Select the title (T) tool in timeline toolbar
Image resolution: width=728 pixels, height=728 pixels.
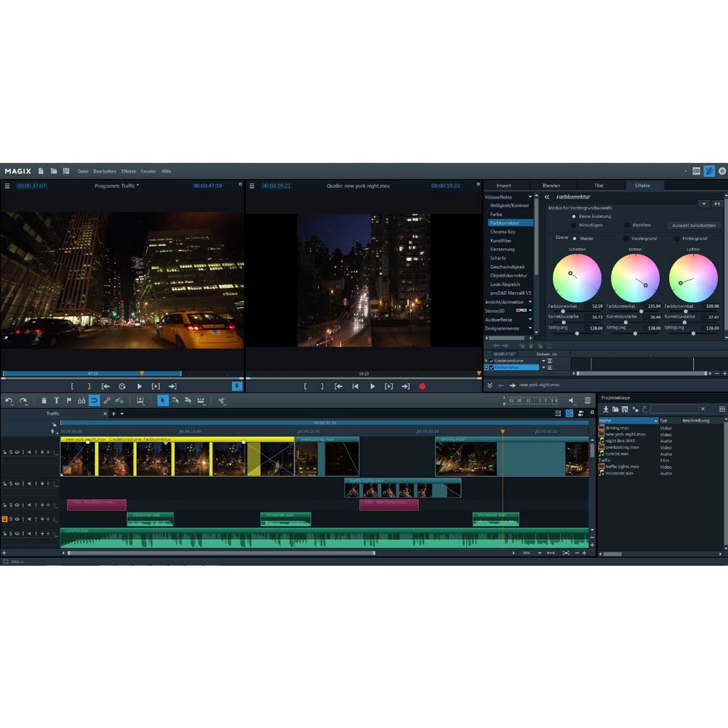pyautogui.click(x=56, y=401)
